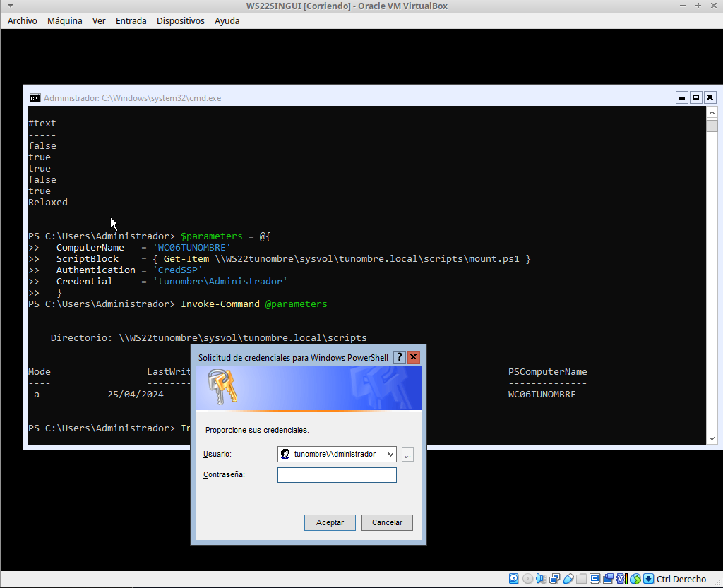
Task: Click the display settings status icon
Action: coord(594,579)
